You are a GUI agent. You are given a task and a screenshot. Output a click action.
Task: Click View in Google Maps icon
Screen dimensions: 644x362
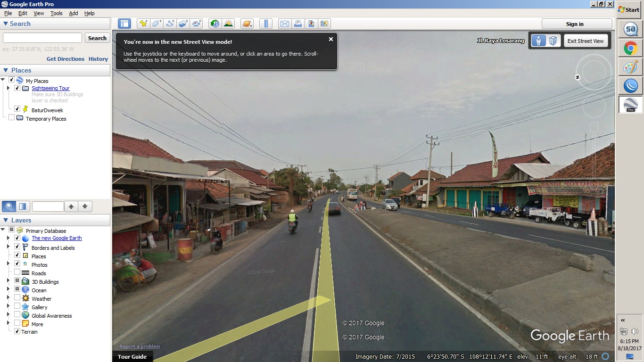point(324,24)
